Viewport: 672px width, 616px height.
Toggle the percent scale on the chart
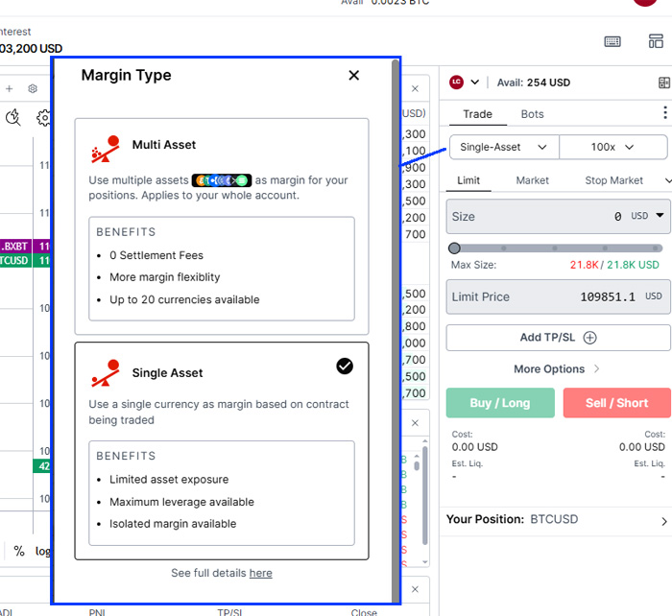(x=18, y=551)
